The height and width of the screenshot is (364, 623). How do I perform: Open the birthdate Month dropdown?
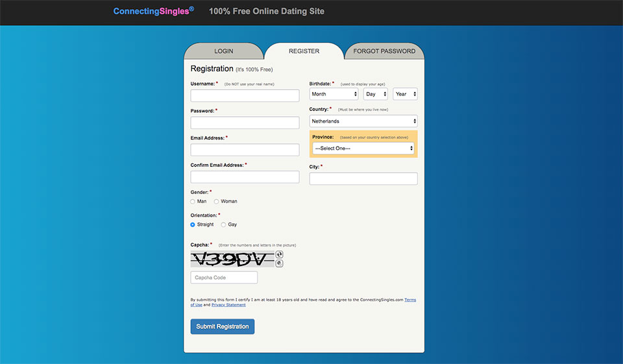tap(334, 94)
